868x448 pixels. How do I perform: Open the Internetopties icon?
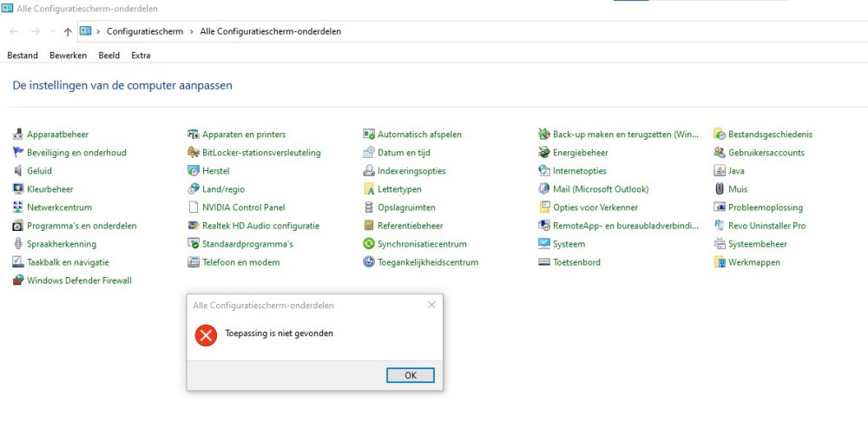click(543, 170)
